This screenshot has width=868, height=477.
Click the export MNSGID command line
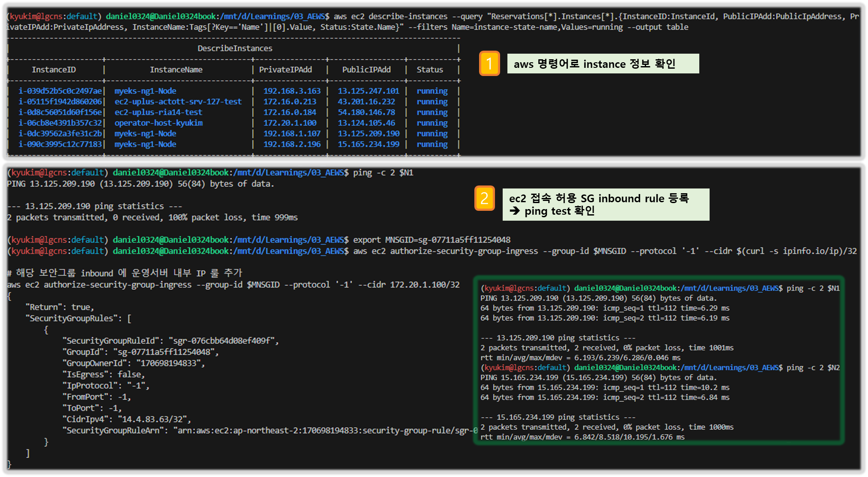432,240
